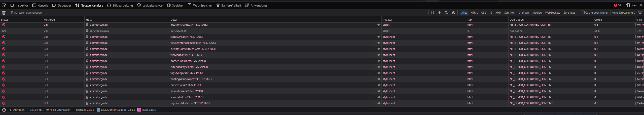Open the Keine Drosselung throttling dropdown
The height and width of the screenshot is (115, 644).
(623, 13)
